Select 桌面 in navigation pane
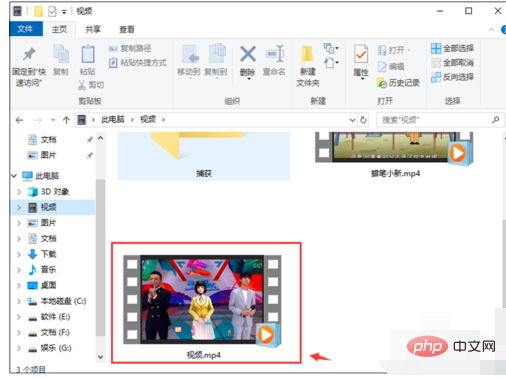Viewport: 506px width, 379px height. (48, 285)
